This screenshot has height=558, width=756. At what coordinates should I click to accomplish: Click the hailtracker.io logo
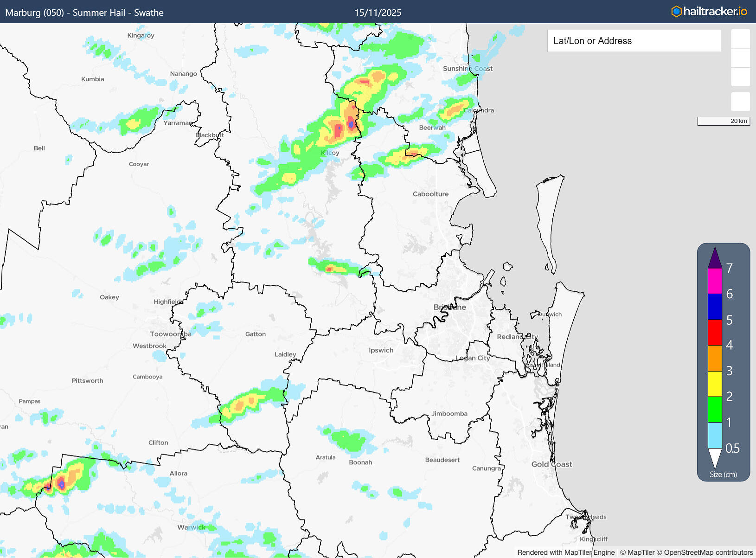tap(709, 12)
